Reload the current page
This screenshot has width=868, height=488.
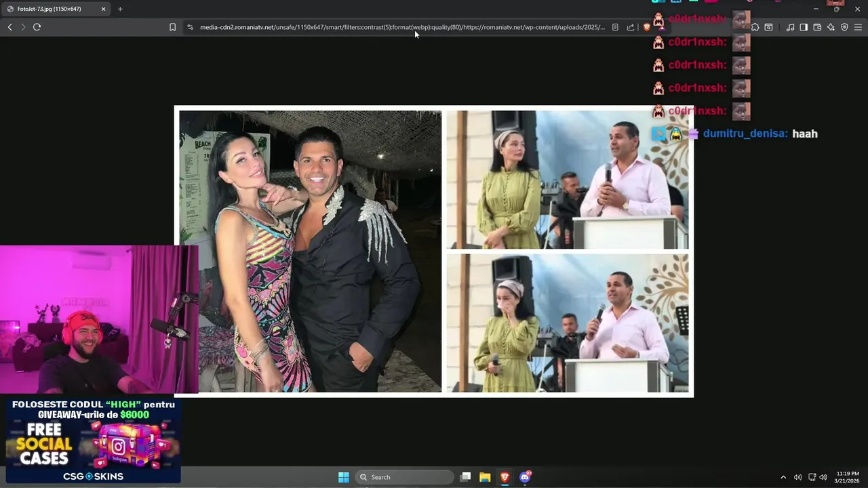tap(37, 27)
